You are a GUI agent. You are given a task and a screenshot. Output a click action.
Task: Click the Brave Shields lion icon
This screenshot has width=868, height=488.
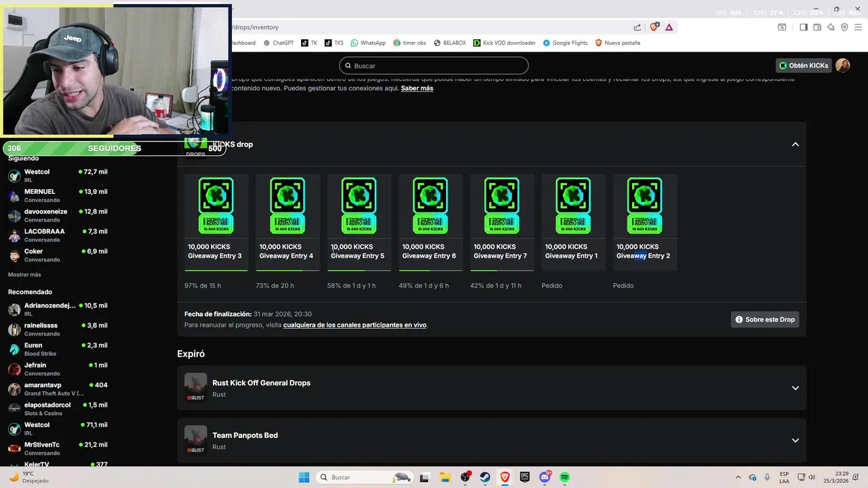654,27
